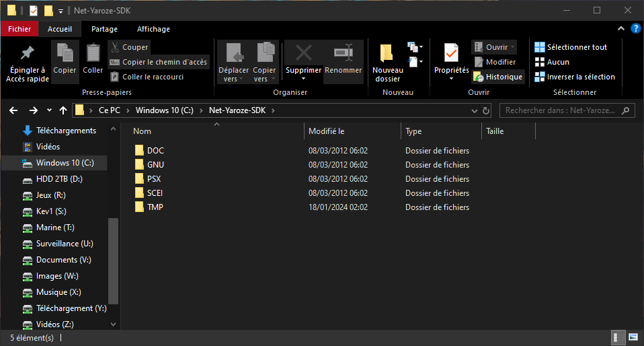Open Propriétés checkmark icon
Screen dimensions: 644x346
pos(451,53)
